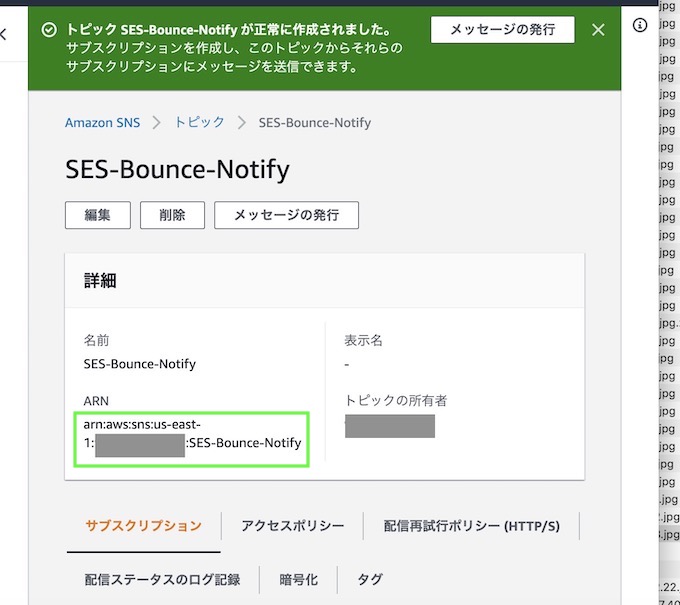The width and height of the screenshot is (680, 605).
Task: Switch to the 暗号化 tab
Action: pyautogui.click(x=298, y=579)
